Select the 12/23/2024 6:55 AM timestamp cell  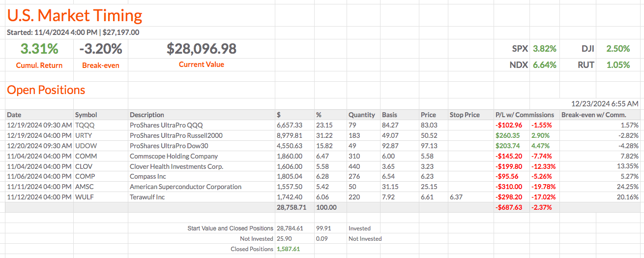[x=605, y=104]
